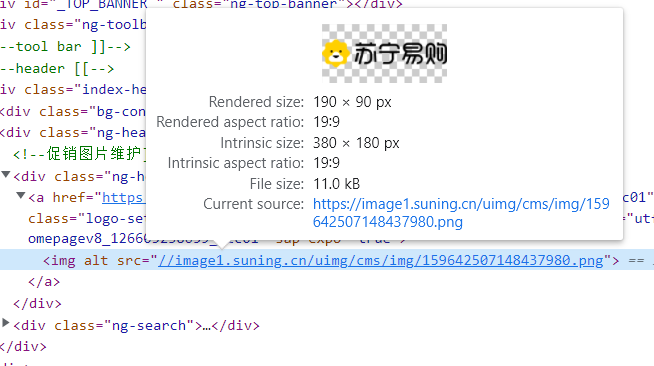Collapse the anchor href element node
The height and width of the screenshot is (366, 654).
(x=20, y=195)
